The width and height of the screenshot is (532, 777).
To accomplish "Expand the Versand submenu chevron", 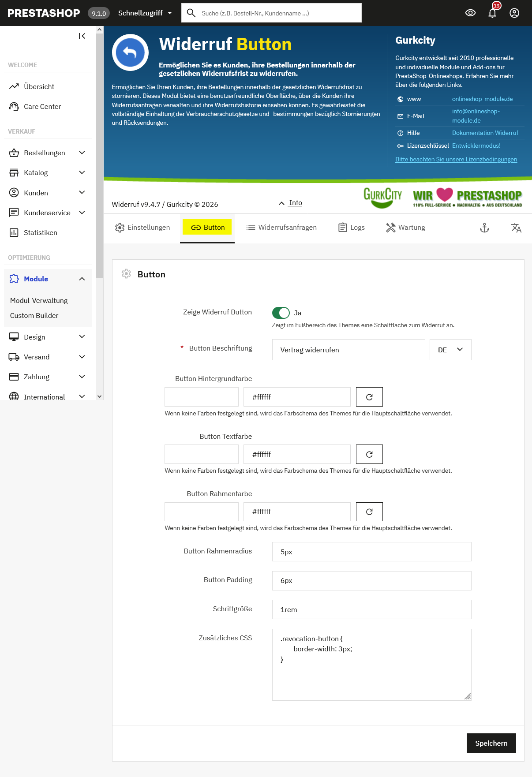I will [x=82, y=357].
